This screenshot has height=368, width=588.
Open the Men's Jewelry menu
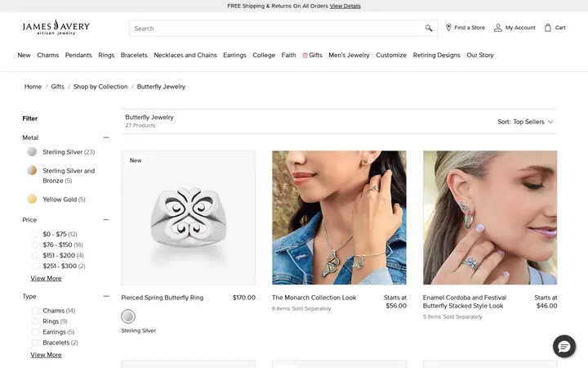click(350, 55)
